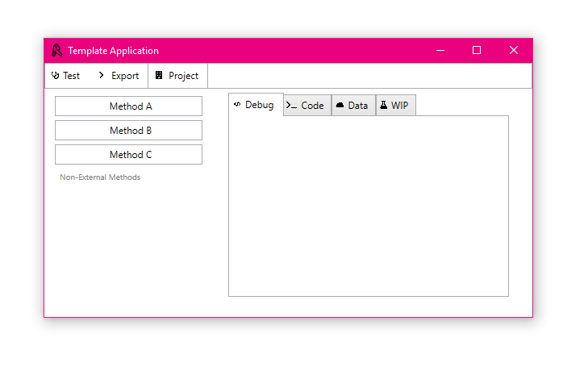
Task: Switch to the Code tab
Action: [x=307, y=106]
